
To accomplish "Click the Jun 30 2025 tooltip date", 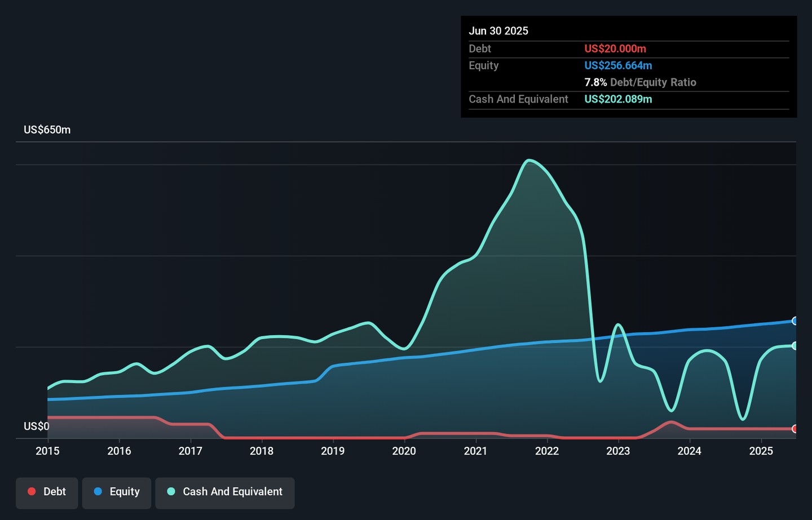I will tap(498, 31).
